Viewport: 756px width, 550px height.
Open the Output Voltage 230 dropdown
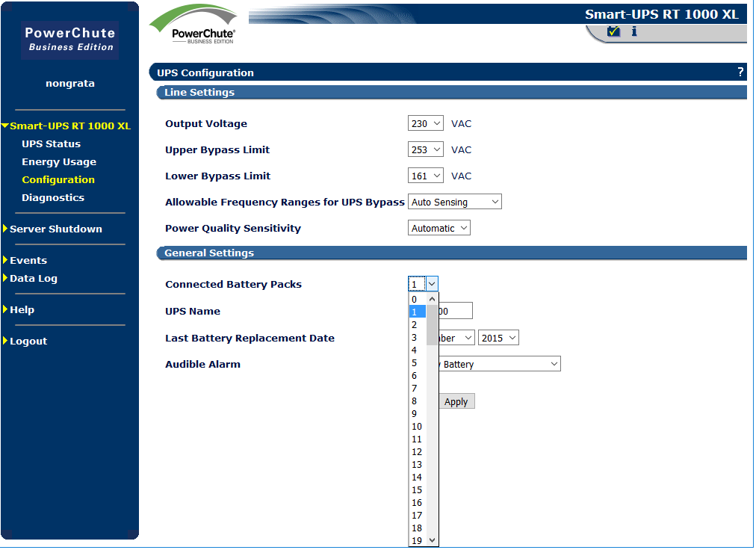425,123
